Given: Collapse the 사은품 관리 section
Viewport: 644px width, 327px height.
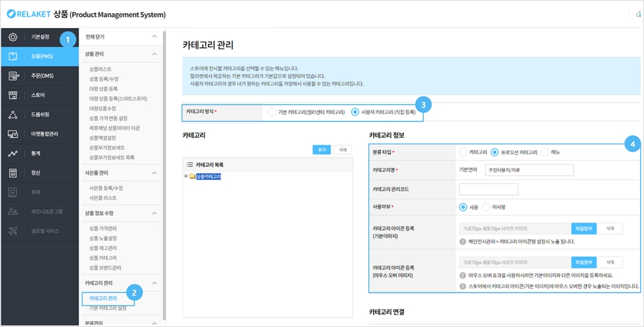Looking at the screenshot, I should (154, 173).
